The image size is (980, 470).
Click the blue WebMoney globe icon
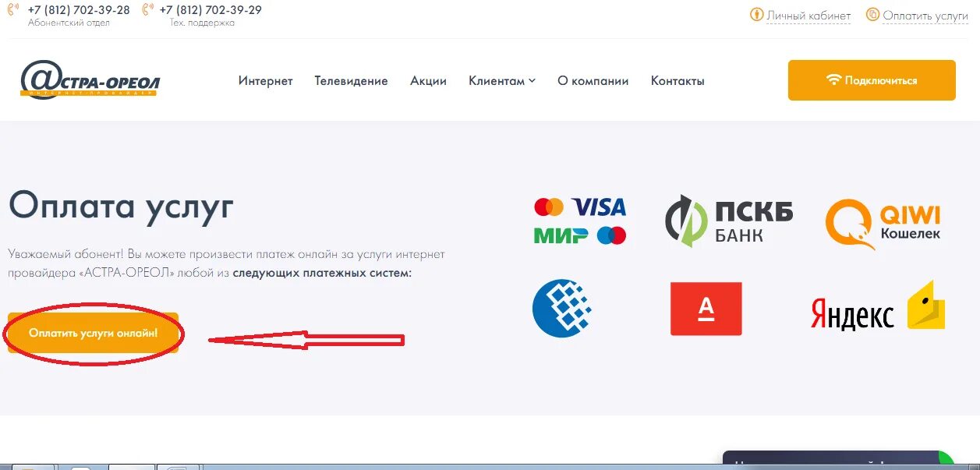point(562,308)
